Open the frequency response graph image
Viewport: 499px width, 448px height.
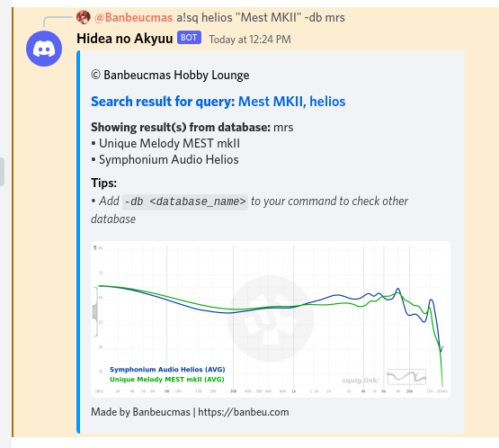point(271,319)
